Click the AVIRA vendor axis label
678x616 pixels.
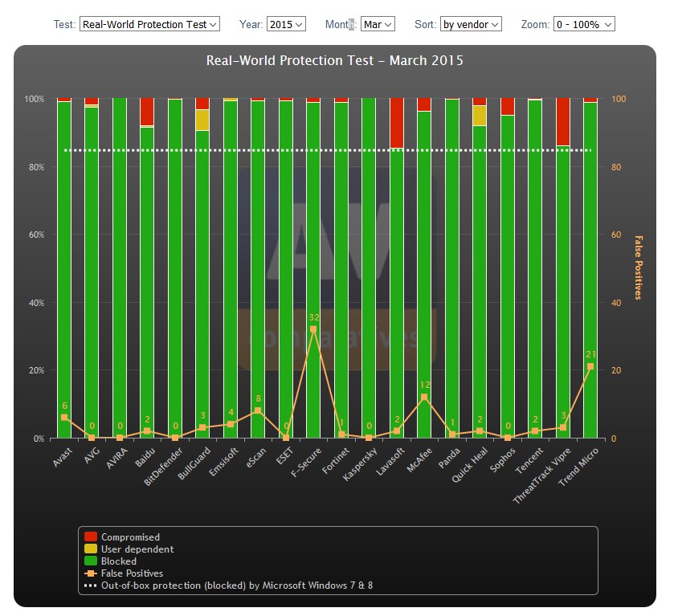click(117, 458)
